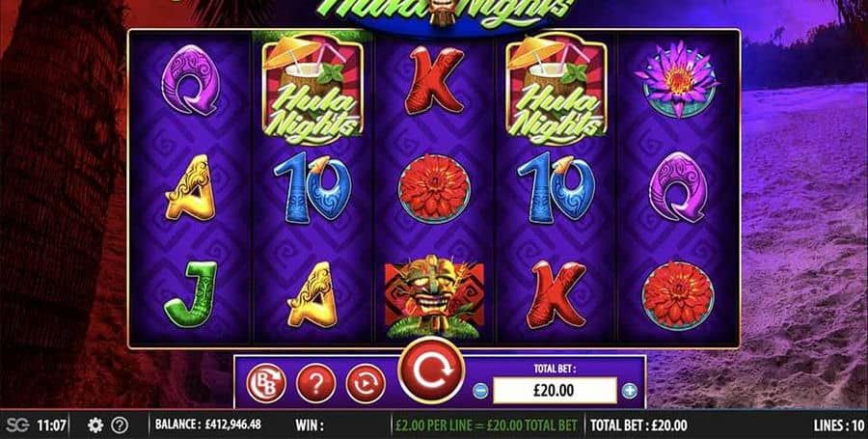Click the £2.00 per line bet text

click(x=486, y=425)
